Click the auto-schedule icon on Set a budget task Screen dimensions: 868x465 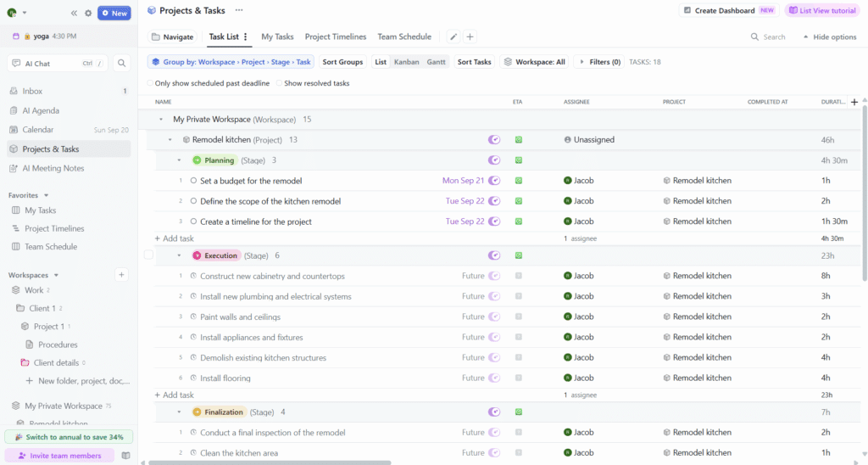click(494, 181)
